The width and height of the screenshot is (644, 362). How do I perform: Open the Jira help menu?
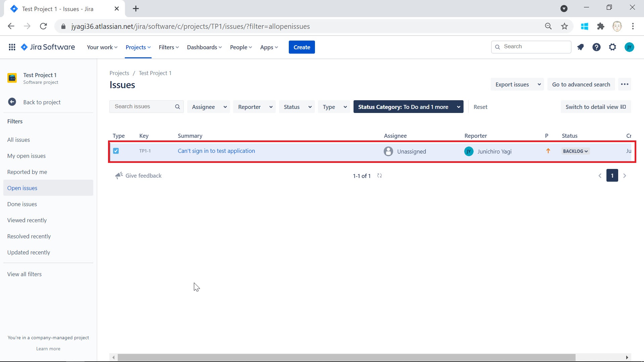click(x=596, y=47)
